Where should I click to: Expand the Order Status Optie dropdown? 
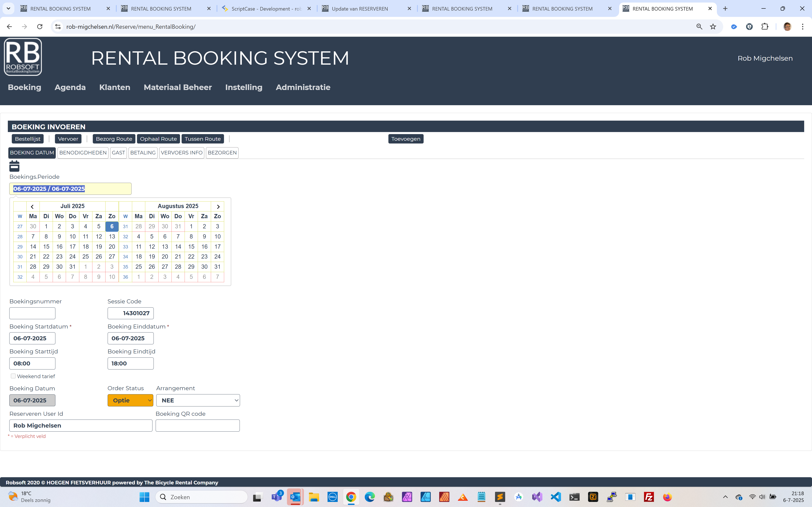[x=130, y=400]
